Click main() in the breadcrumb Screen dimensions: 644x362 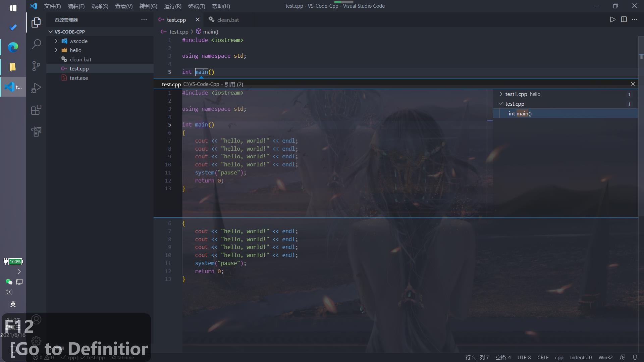coord(210,32)
